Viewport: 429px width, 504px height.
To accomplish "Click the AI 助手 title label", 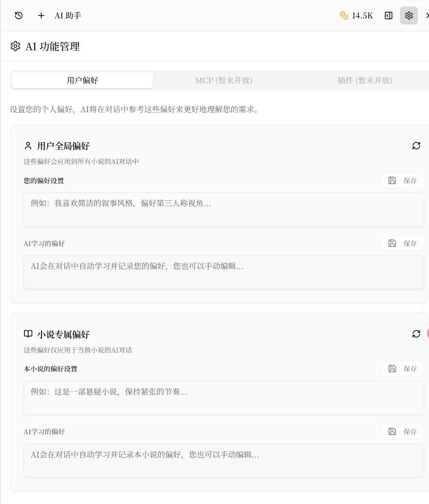I will point(68,16).
